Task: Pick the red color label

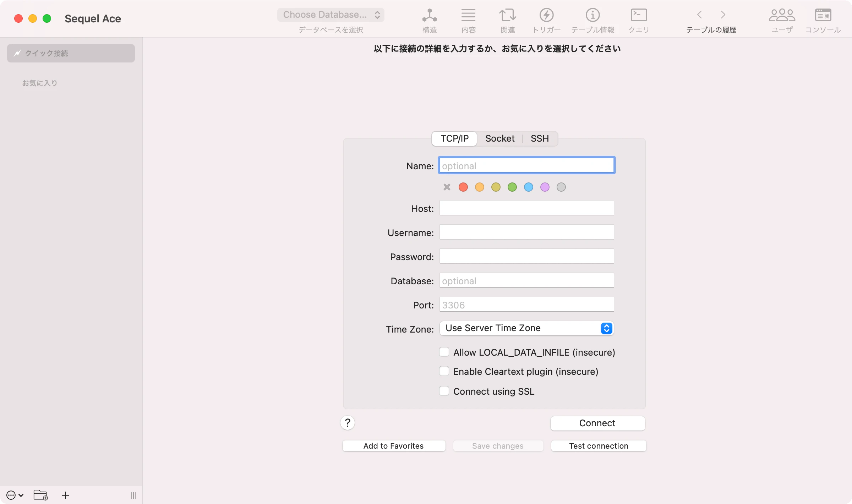Action: click(463, 187)
